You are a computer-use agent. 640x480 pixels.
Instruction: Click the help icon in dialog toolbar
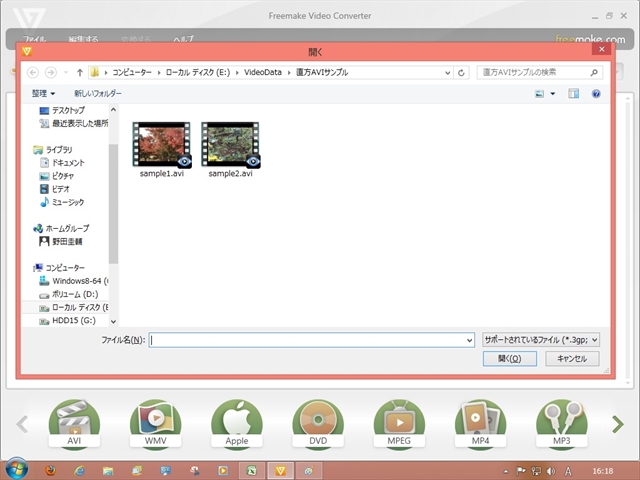[x=596, y=93]
